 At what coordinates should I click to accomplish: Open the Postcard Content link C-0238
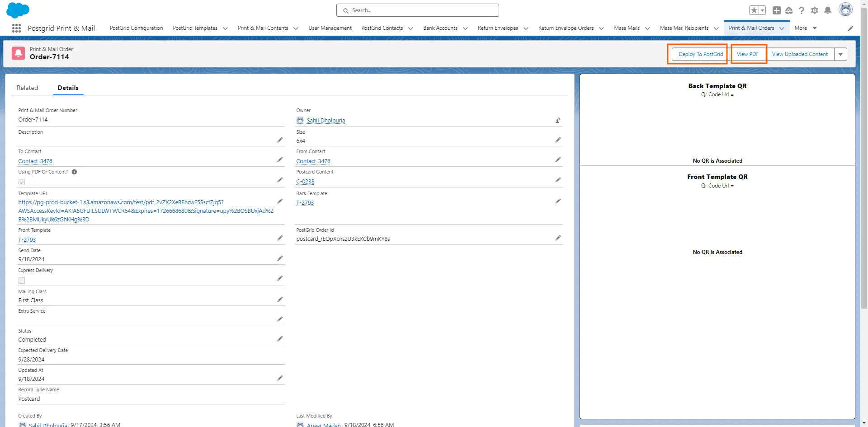click(x=305, y=182)
